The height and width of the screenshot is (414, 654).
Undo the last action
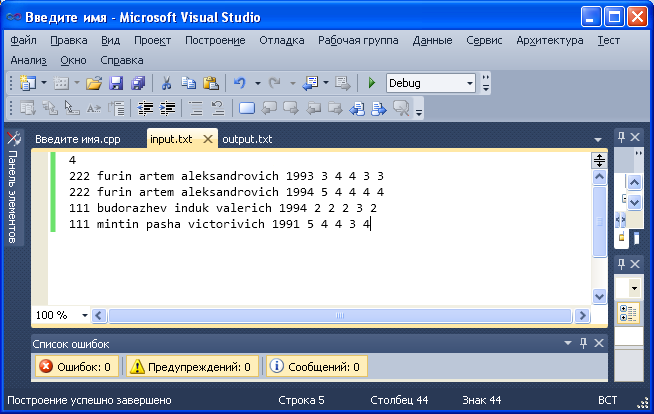(240, 83)
